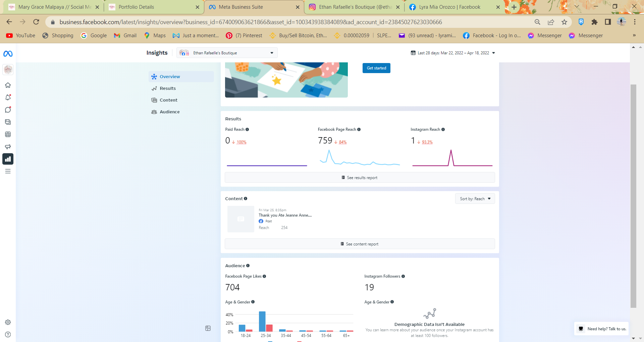Viewport: 644px width, 342px height.
Task: Select Audience in Insights menu
Action: (169, 112)
